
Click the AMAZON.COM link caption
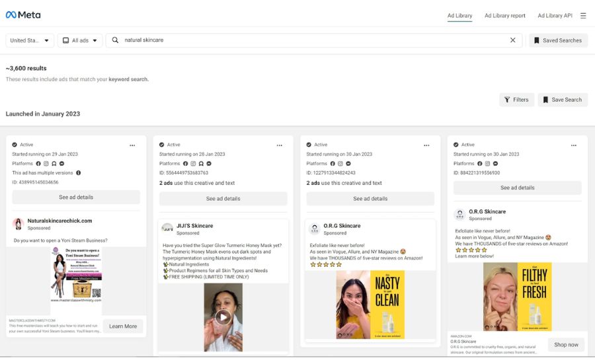click(x=461, y=336)
